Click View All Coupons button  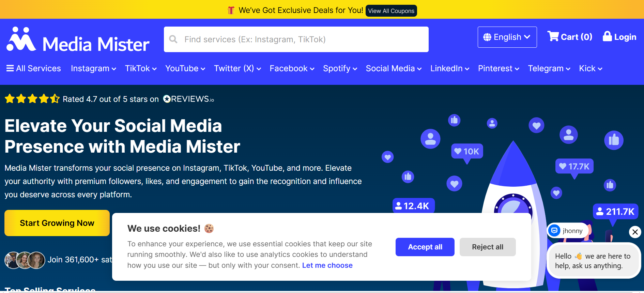(x=391, y=11)
